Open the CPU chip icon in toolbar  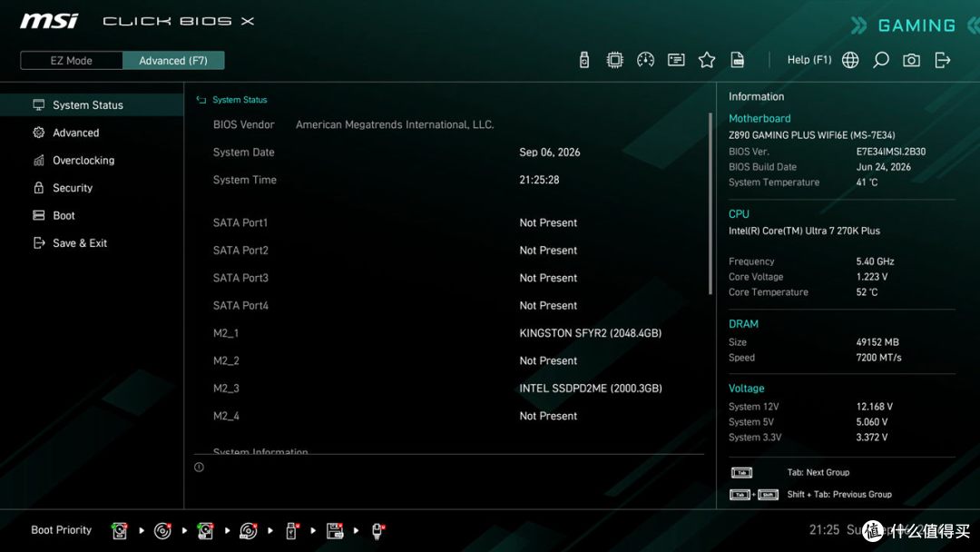(614, 60)
